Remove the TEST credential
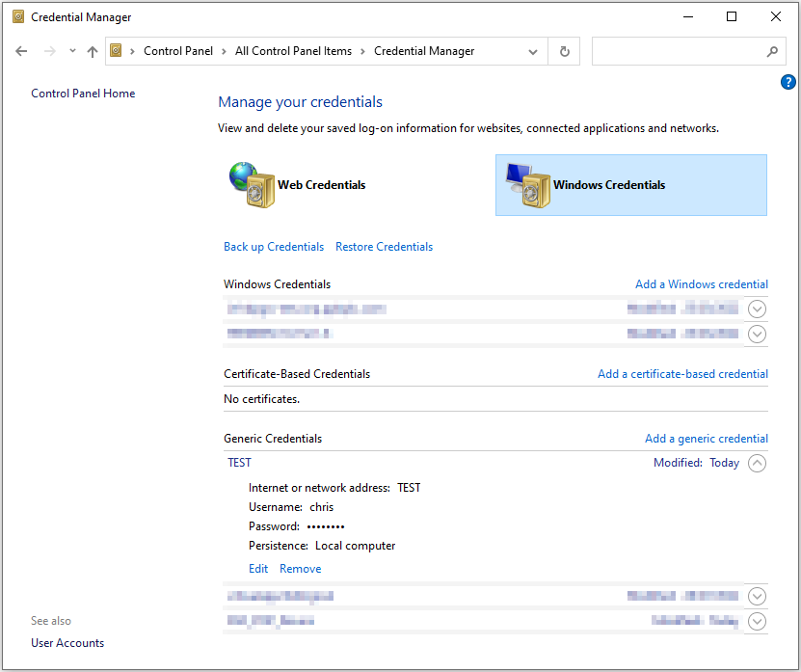Screen dimensions: 801x672 301,569
